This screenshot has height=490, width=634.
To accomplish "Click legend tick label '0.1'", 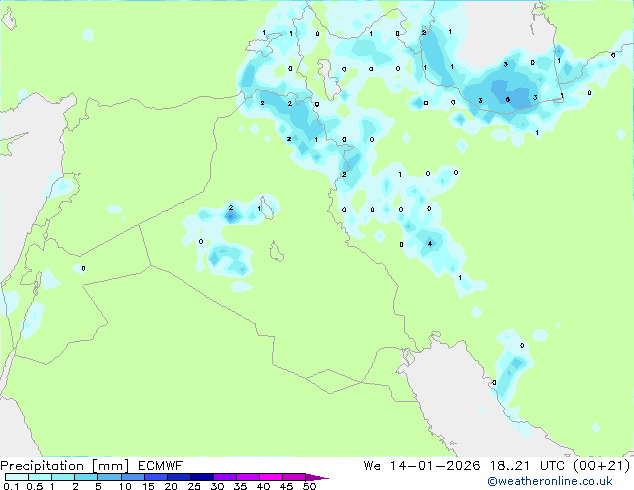I will pyautogui.click(x=11, y=486).
